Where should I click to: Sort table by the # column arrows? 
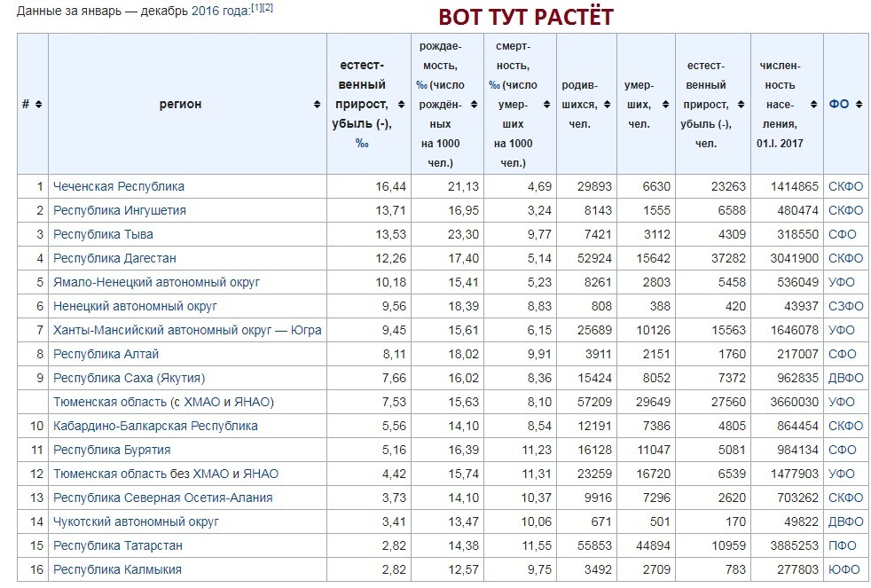pyautogui.click(x=38, y=105)
